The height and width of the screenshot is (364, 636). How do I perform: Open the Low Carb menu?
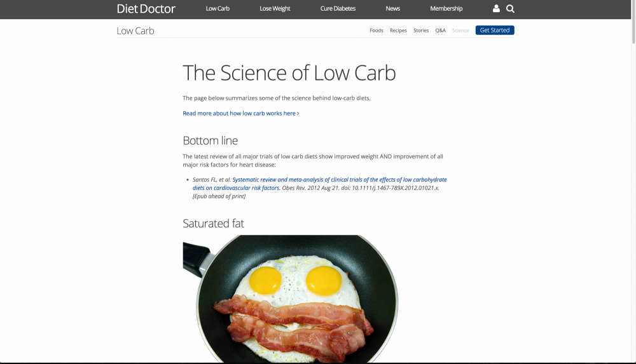[218, 9]
